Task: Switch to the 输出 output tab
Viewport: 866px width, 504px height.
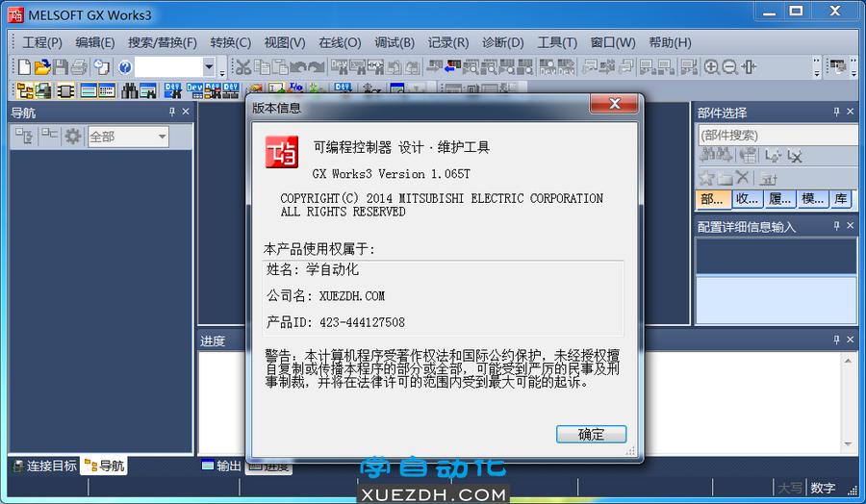Action: click(x=221, y=466)
